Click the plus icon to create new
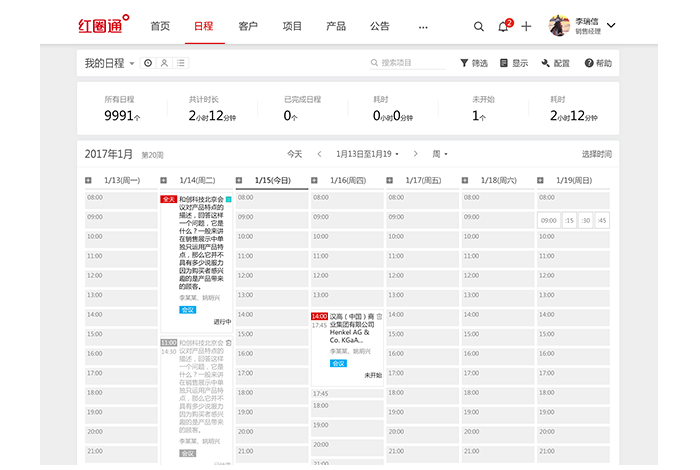Image resolution: width=700 pixels, height=470 pixels. [x=526, y=26]
